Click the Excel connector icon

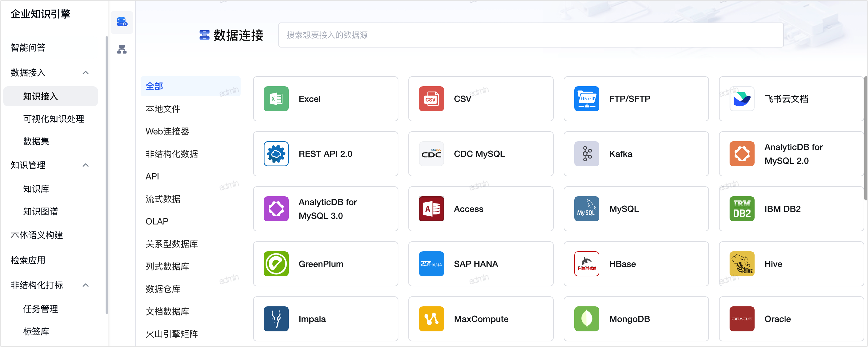[276, 99]
